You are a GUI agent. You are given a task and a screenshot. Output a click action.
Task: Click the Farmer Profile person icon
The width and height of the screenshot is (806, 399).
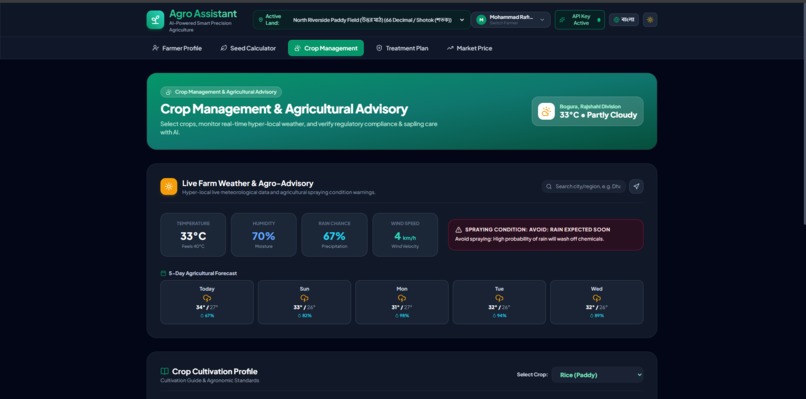click(156, 48)
